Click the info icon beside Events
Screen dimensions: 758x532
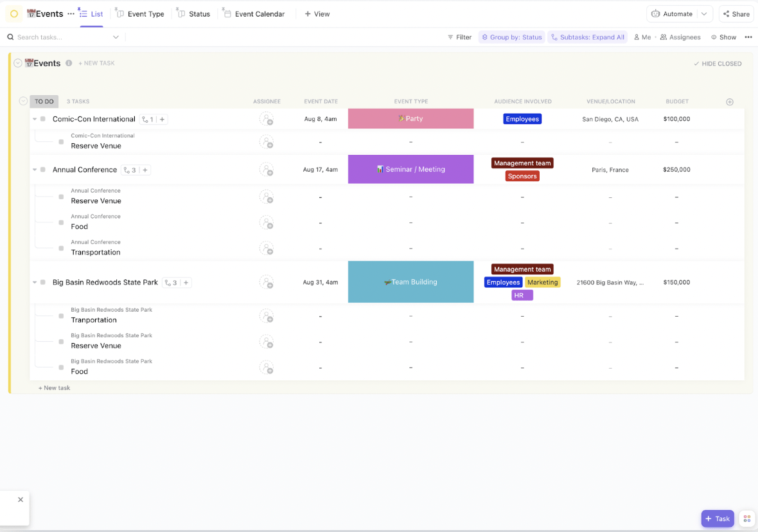(x=69, y=64)
